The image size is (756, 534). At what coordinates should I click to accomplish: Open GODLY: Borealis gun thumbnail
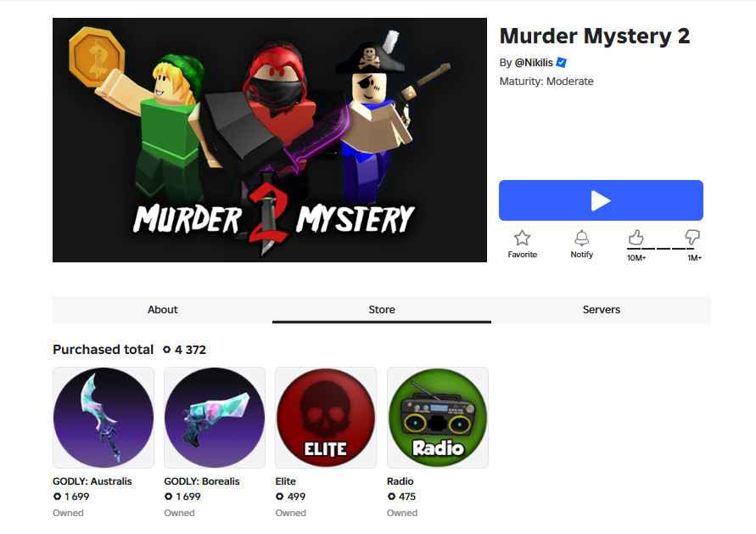tap(215, 418)
